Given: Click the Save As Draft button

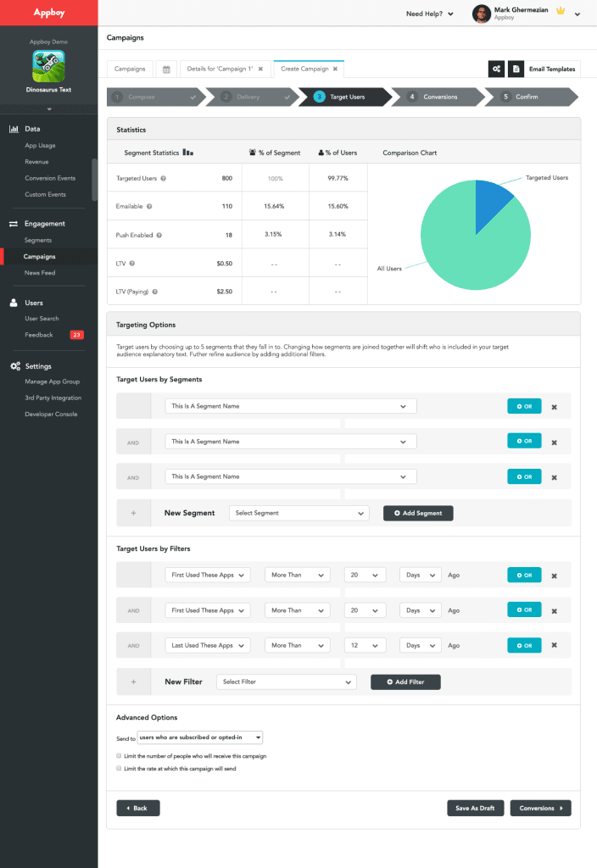Looking at the screenshot, I should (x=475, y=808).
